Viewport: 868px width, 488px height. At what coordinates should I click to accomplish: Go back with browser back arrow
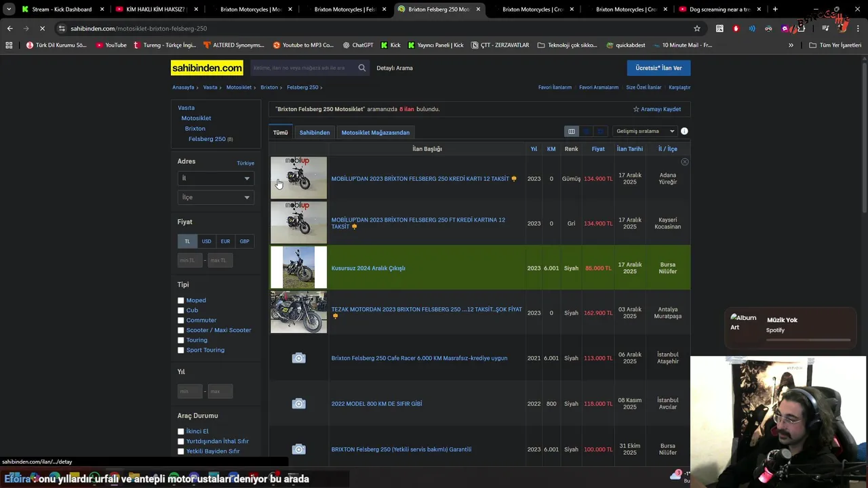(x=9, y=28)
